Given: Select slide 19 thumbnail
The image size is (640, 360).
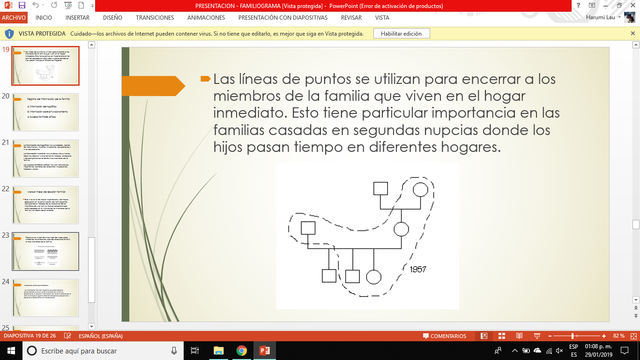Looking at the screenshot, I should click(45, 65).
